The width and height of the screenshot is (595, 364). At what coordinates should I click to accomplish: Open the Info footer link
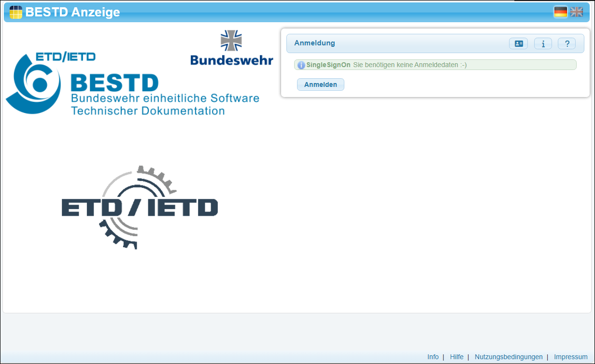point(433,357)
